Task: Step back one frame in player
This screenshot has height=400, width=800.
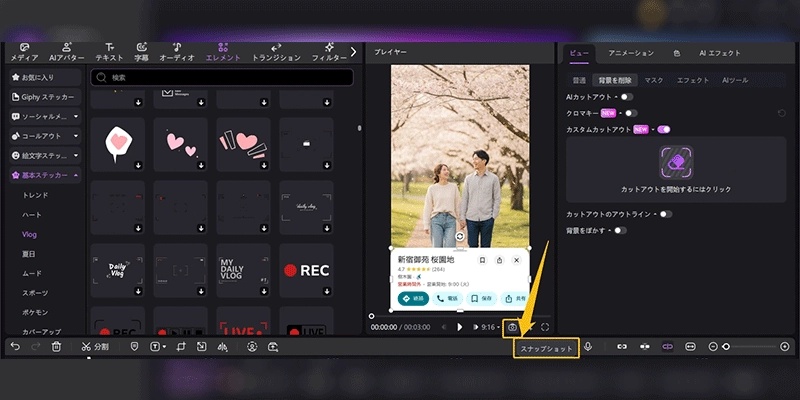Action: (443, 327)
